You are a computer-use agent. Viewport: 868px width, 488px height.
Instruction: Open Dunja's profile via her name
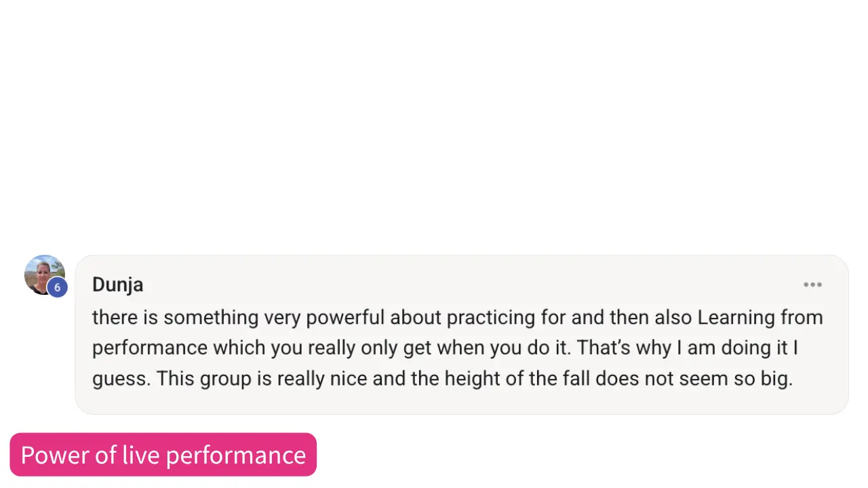tap(117, 285)
